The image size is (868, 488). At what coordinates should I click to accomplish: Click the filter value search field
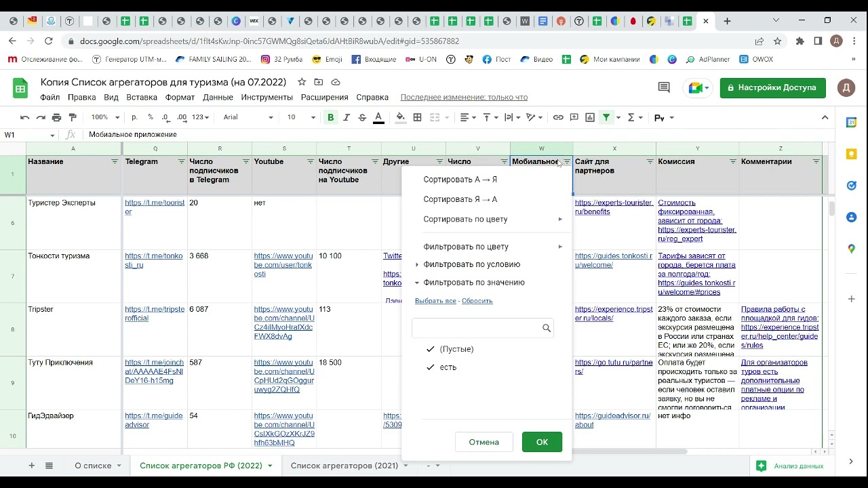coord(483,328)
